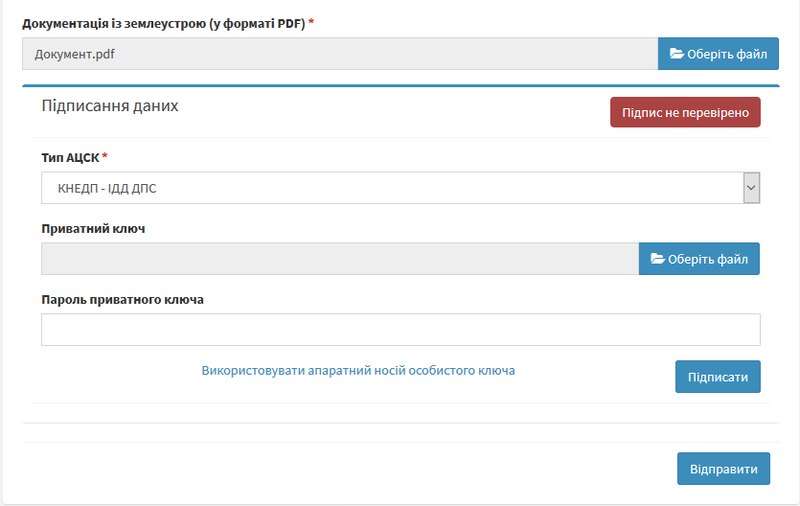
Task: Choose file for Приватний ключ
Action: pyautogui.click(x=699, y=259)
